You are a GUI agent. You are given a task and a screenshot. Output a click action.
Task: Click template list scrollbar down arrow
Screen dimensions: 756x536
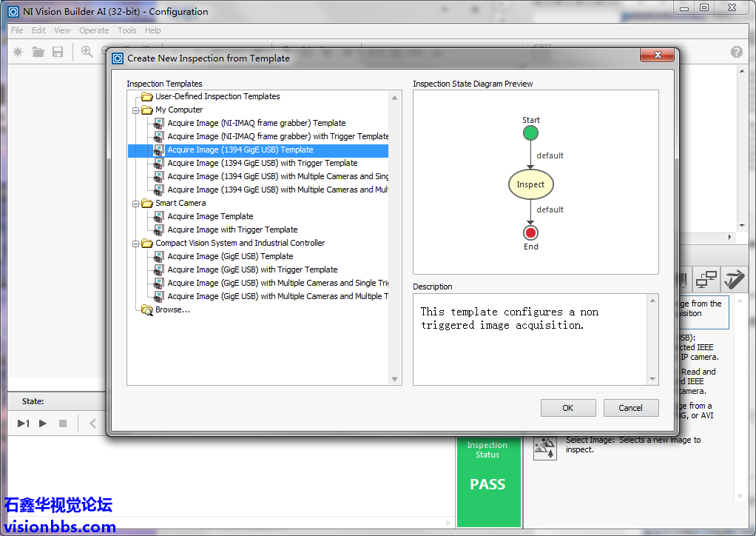click(396, 379)
